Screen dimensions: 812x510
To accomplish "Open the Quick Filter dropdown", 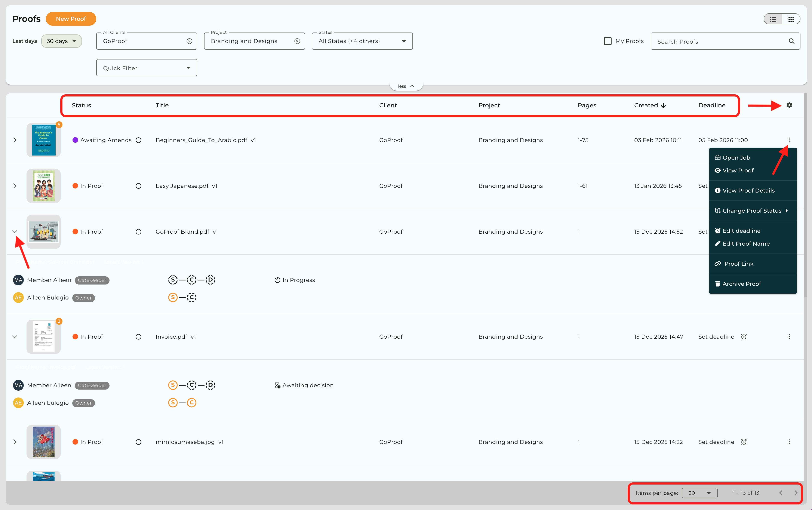I will pos(146,68).
